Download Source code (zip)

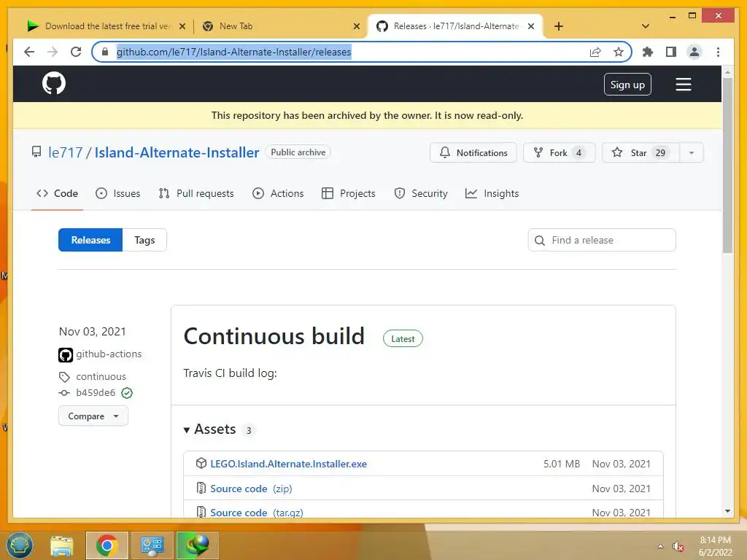[x=251, y=489]
